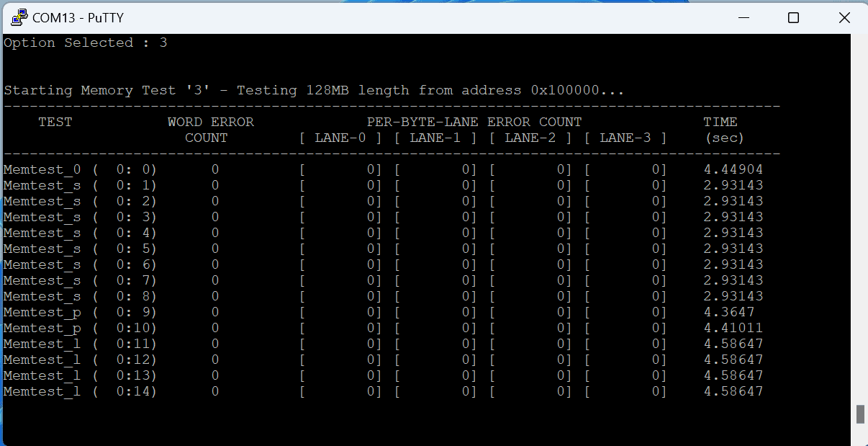The image size is (868, 446).
Task: Click the 4.3647 time value
Action: click(728, 312)
